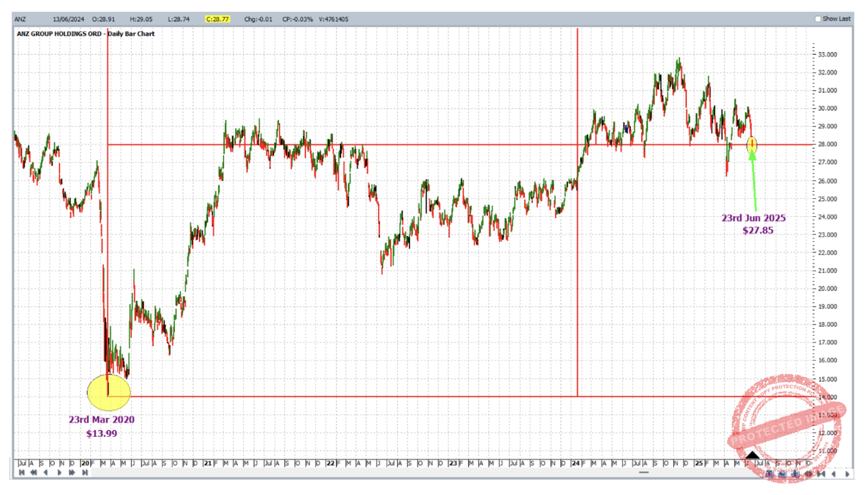
Task: Click the fast forward double-arrow icon
Action: tap(72, 472)
